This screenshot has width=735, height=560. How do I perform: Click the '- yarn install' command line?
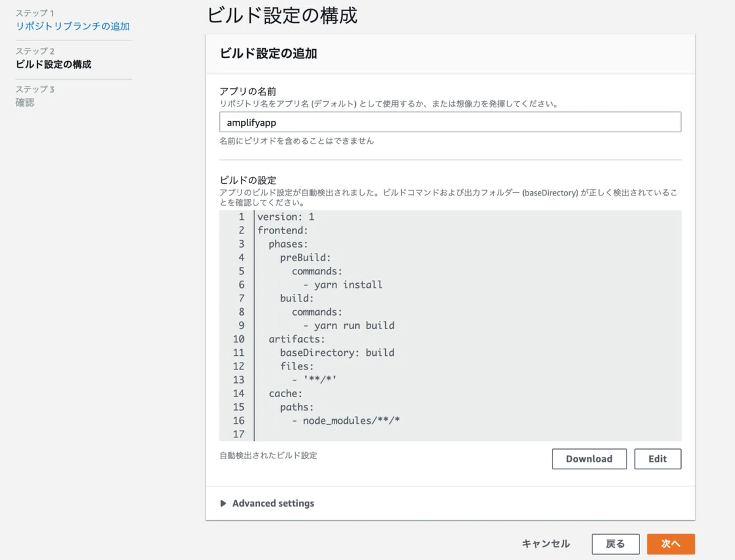click(x=343, y=284)
